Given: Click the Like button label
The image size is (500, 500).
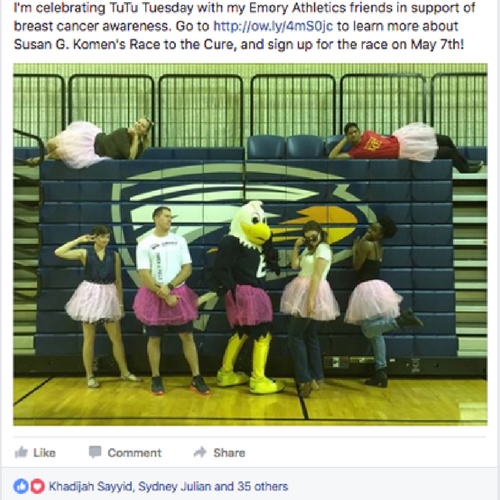Looking at the screenshot, I should click(44, 453).
